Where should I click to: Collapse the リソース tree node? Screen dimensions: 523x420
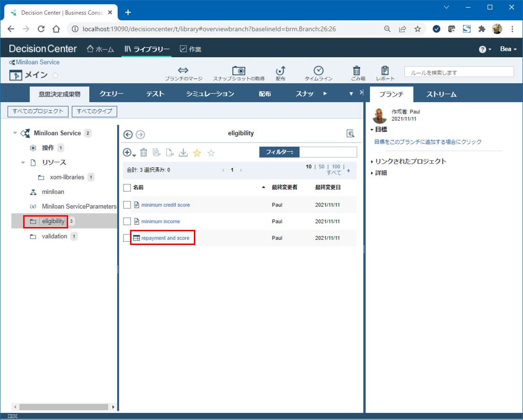(23, 162)
